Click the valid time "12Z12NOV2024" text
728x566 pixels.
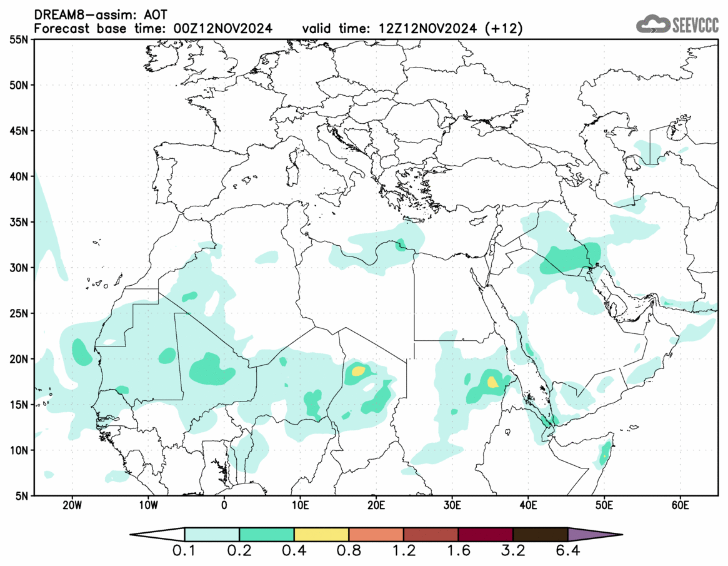tap(427, 29)
